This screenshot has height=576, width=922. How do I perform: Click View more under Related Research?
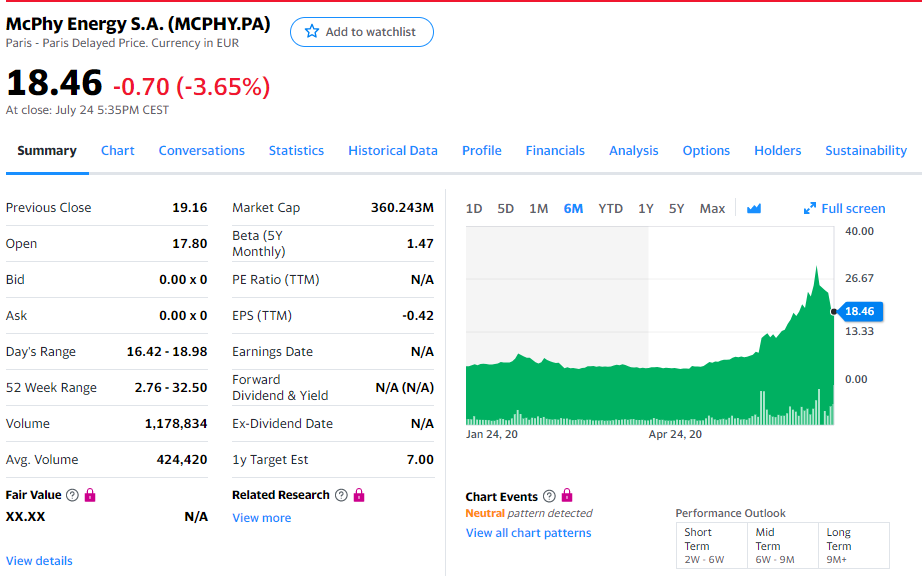click(262, 518)
